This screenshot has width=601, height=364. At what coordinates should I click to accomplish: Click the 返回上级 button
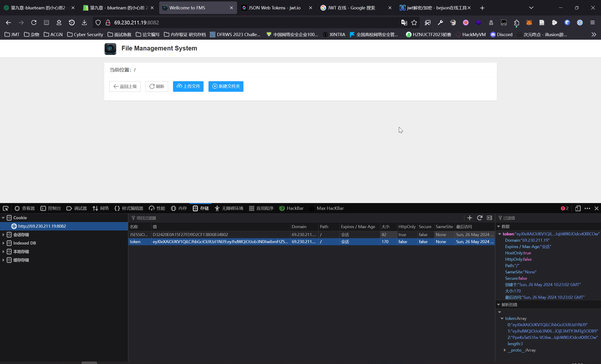[125, 87]
